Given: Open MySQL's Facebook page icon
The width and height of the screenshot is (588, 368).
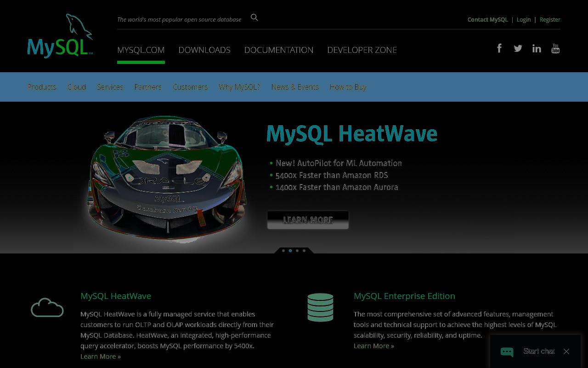Looking at the screenshot, I should 499,48.
